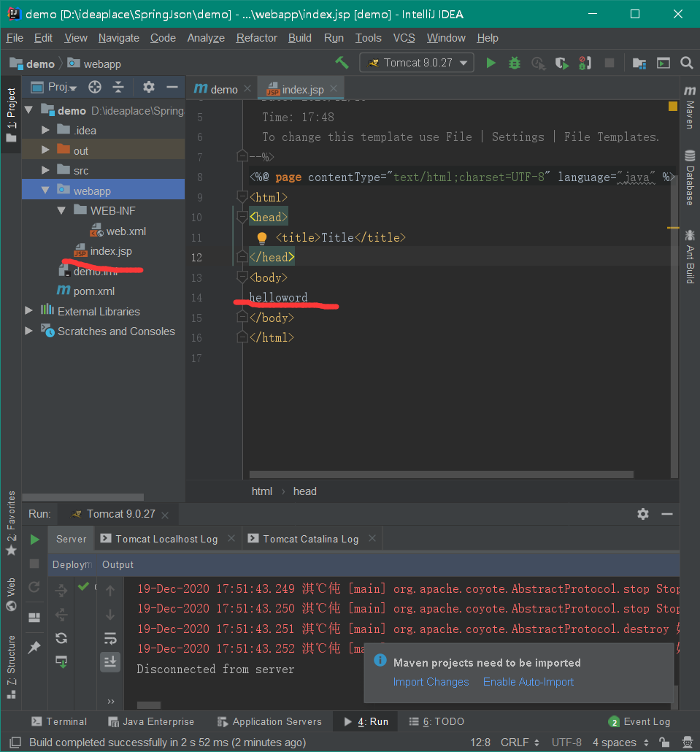Collapse the demo project root node
The height and width of the screenshot is (752, 700).
(x=28, y=110)
